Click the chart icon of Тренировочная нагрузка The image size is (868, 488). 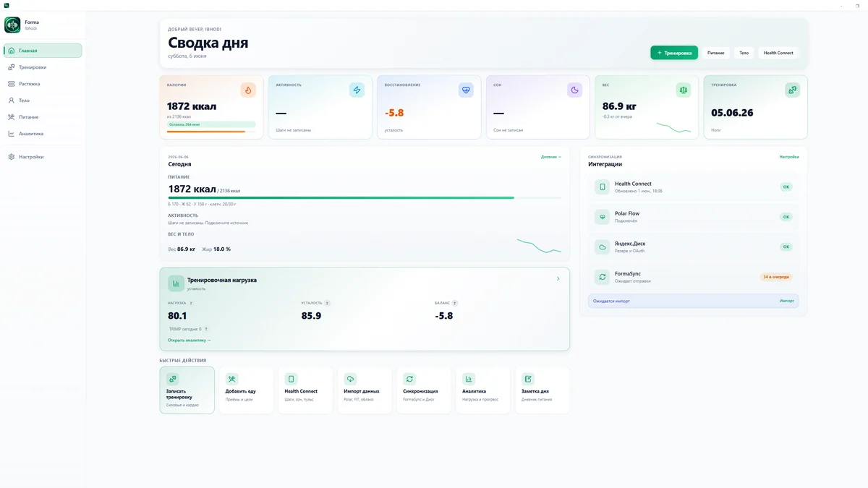point(176,283)
